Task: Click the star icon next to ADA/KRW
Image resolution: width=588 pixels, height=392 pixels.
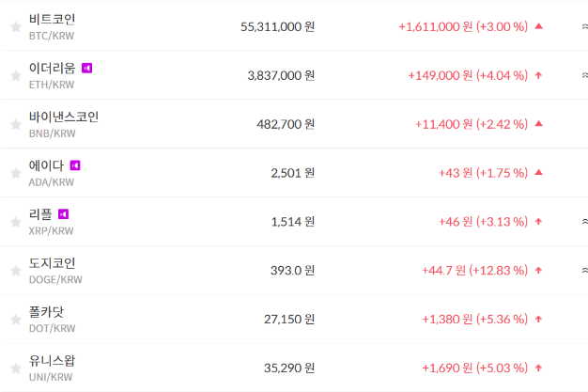Action: (15, 173)
